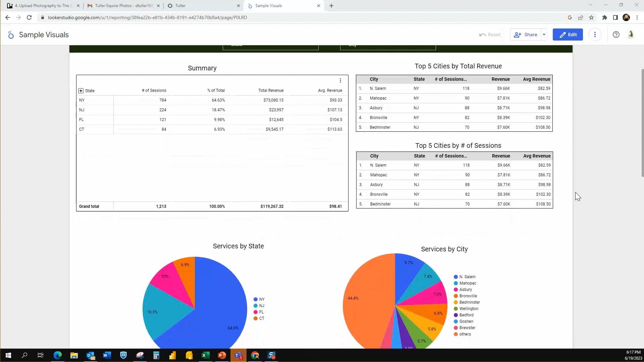Open the Summary table three-dot menu
This screenshot has height=362, width=644.
340,80
